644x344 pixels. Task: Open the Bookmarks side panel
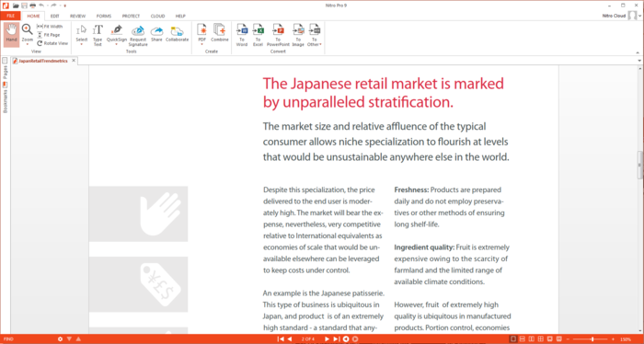click(5, 97)
